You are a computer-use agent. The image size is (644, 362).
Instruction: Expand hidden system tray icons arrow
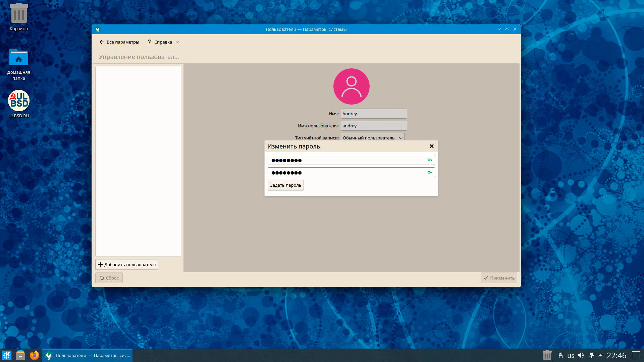point(600,355)
